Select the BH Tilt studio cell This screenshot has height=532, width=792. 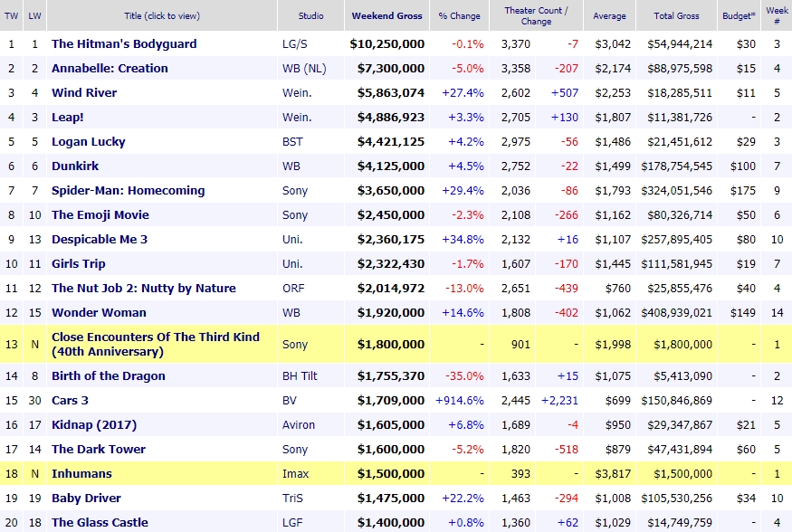[x=300, y=376]
